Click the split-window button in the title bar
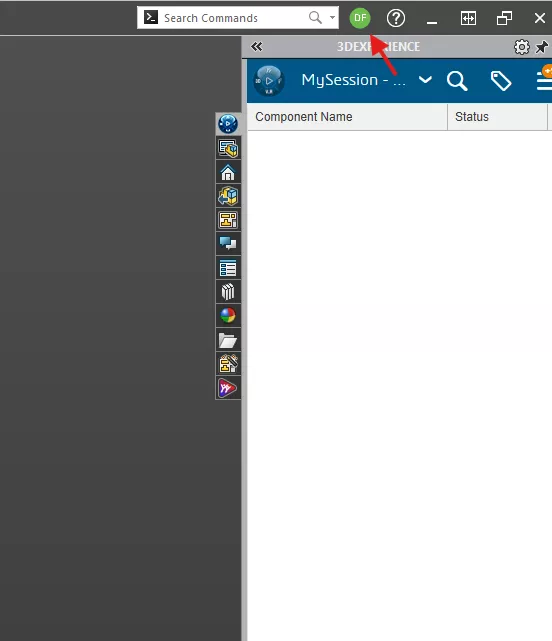Screen dimensions: 552x641 tap(468, 18)
